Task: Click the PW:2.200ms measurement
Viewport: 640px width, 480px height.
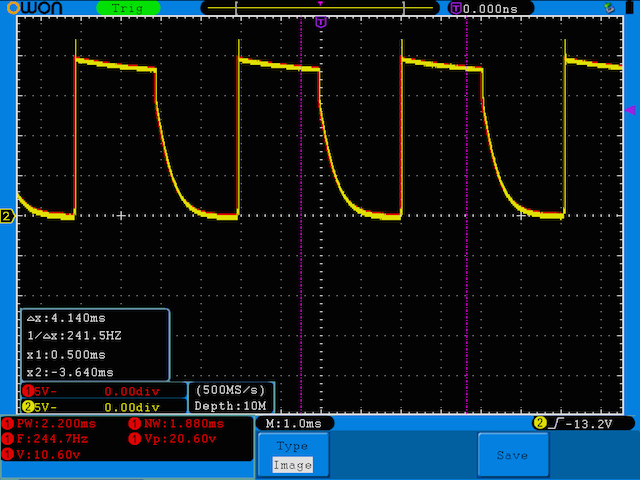Action: point(49,424)
